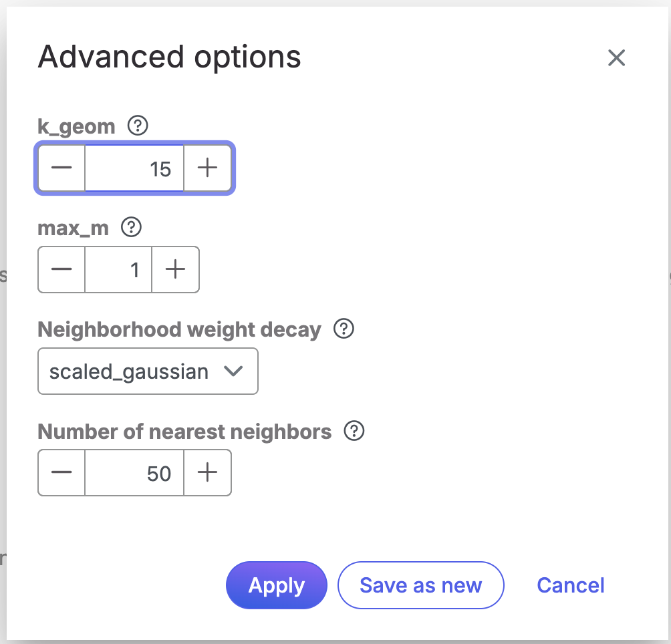Increment the max_m value
The image size is (671, 644).
pyautogui.click(x=175, y=270)
